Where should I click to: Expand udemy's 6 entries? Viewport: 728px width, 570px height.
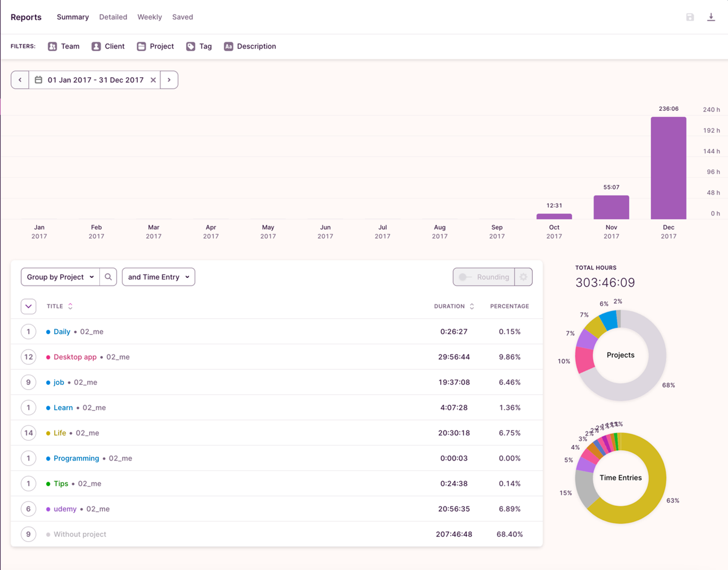(x=28, y=509)
